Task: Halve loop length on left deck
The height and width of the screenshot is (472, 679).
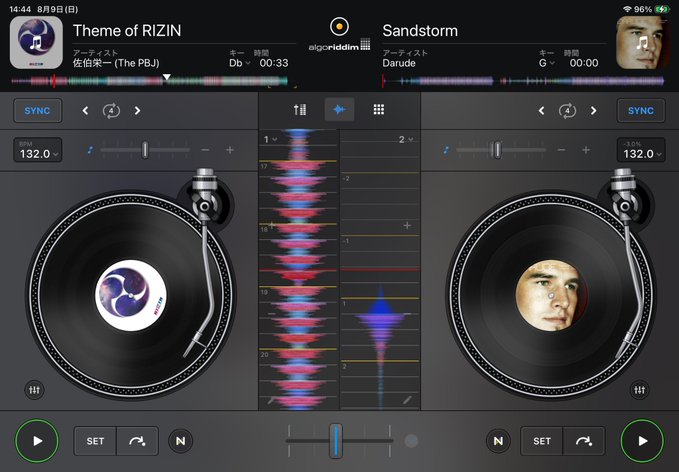Action: (x=85, y=111)
